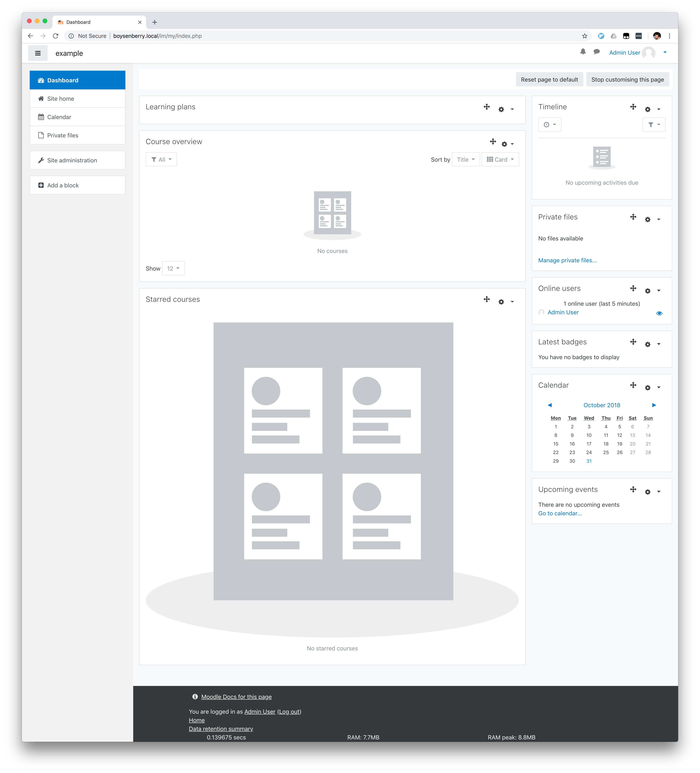Select day 31 in the calendar
The image size is (700, 773).
tap(589, 461)
